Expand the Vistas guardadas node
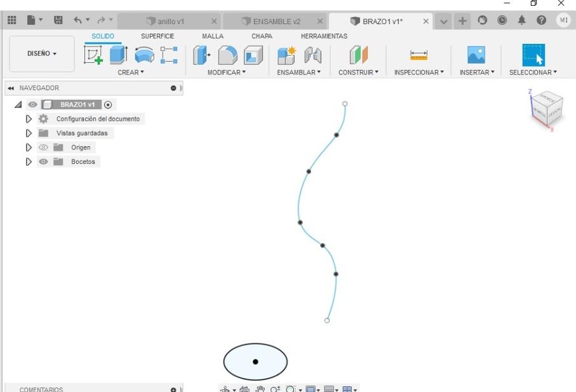Screen dimensions: 576x392 click(x=29, y=133)
